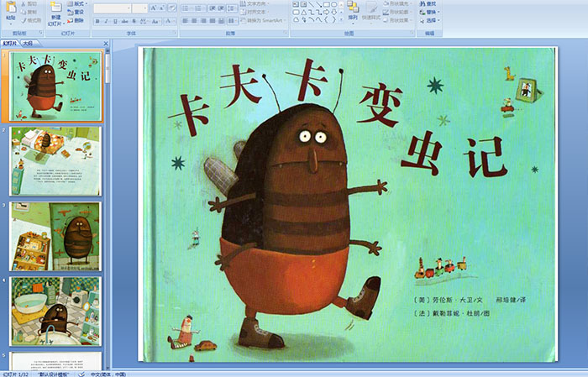Toggle Justify text alignment
The image size is (588, 377).
coord(213,21)
